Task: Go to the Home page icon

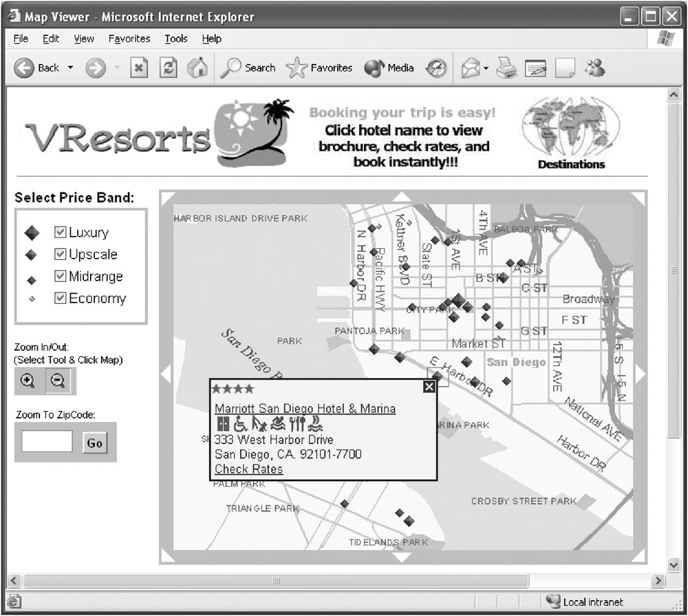Action: coord(197,68)
